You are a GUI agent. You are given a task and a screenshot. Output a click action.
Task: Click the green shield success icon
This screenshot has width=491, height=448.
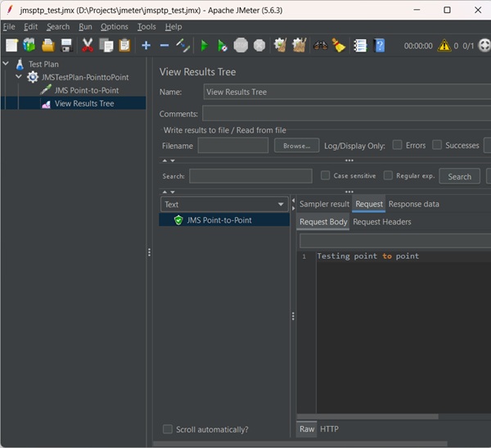tap(178, 220)
